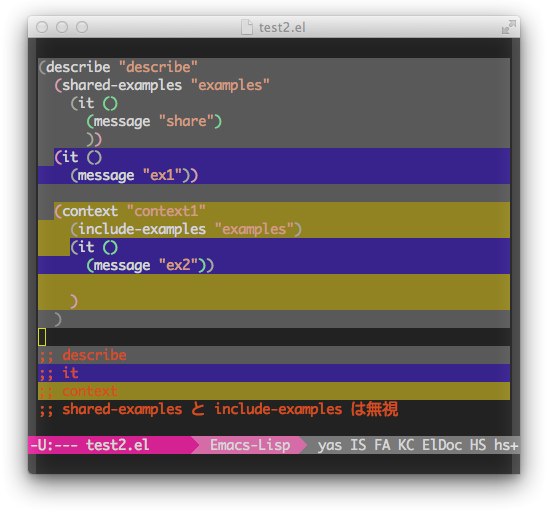Screen dimensions: 547x515
Task: Click the fullscreen arrows icon in title bar
Action: [x=508, y=27]
